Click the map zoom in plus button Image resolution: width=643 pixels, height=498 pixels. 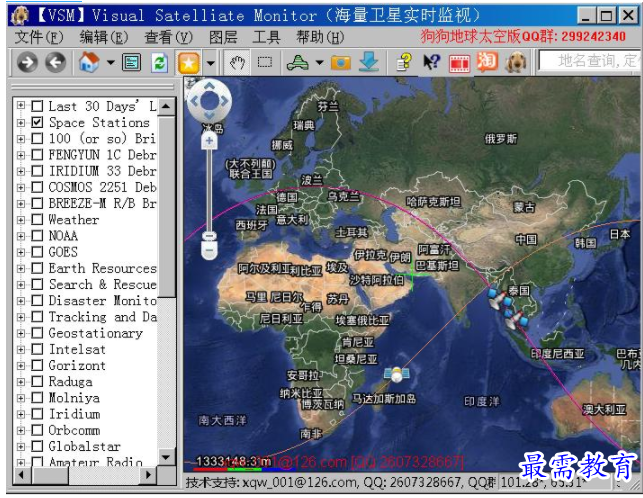tap(209, 141)
